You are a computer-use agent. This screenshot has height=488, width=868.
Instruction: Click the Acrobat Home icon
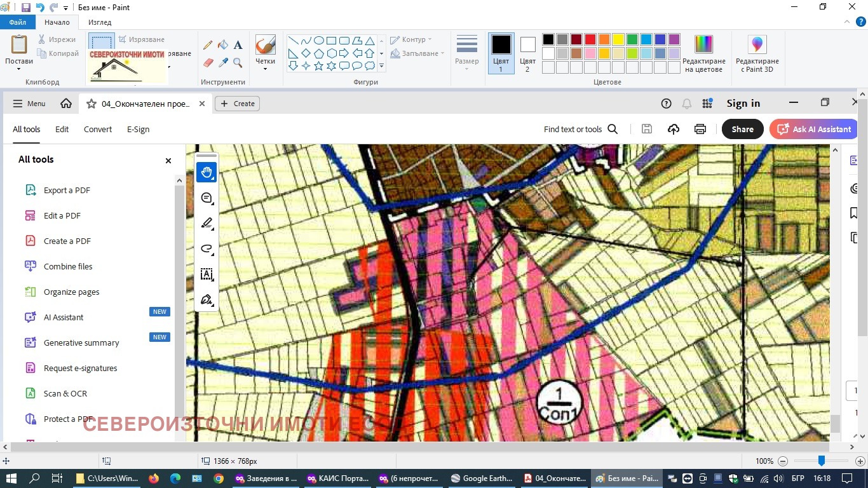point(66,104)
